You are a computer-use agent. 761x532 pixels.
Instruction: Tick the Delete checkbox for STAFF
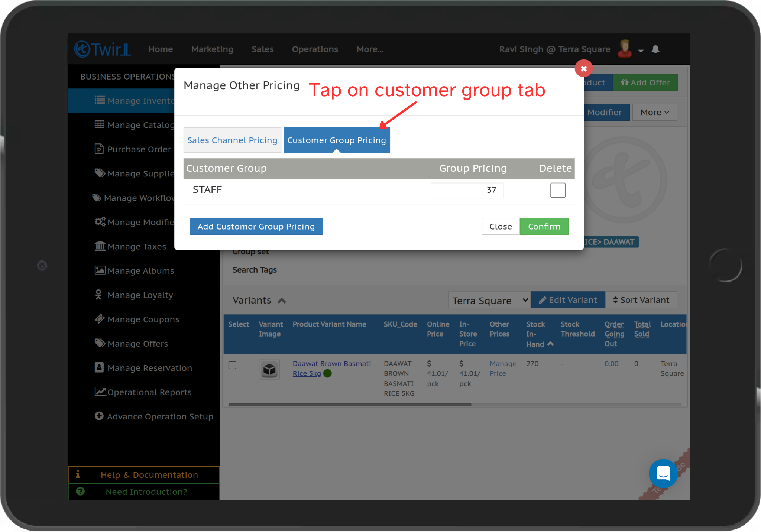pos(558,190)
